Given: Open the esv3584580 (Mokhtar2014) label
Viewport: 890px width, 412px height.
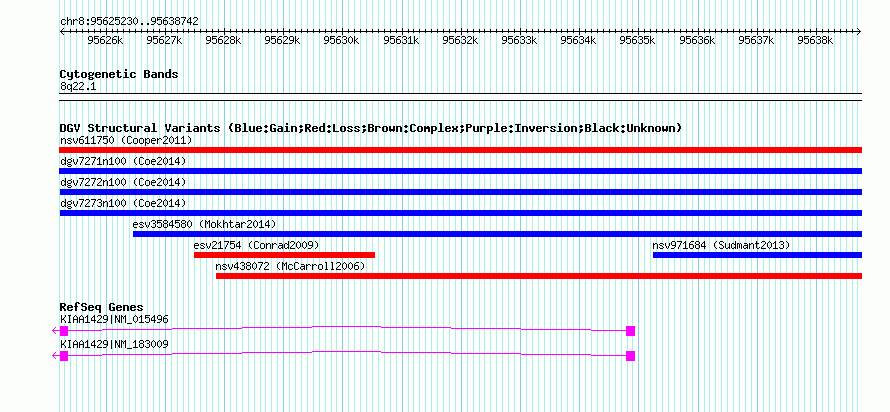Looking at the screenshot, I should tap(204, 224).
